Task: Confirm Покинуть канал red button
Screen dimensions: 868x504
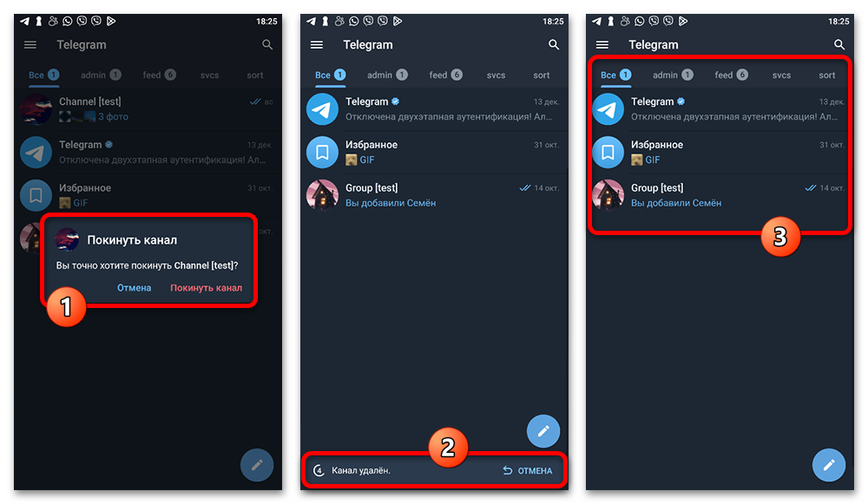Action: (x=206, y=288)
